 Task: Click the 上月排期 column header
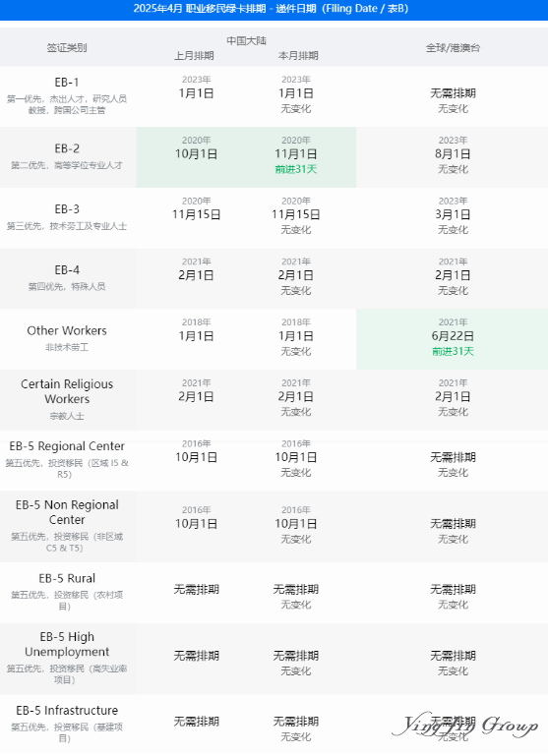click(194, 55)
